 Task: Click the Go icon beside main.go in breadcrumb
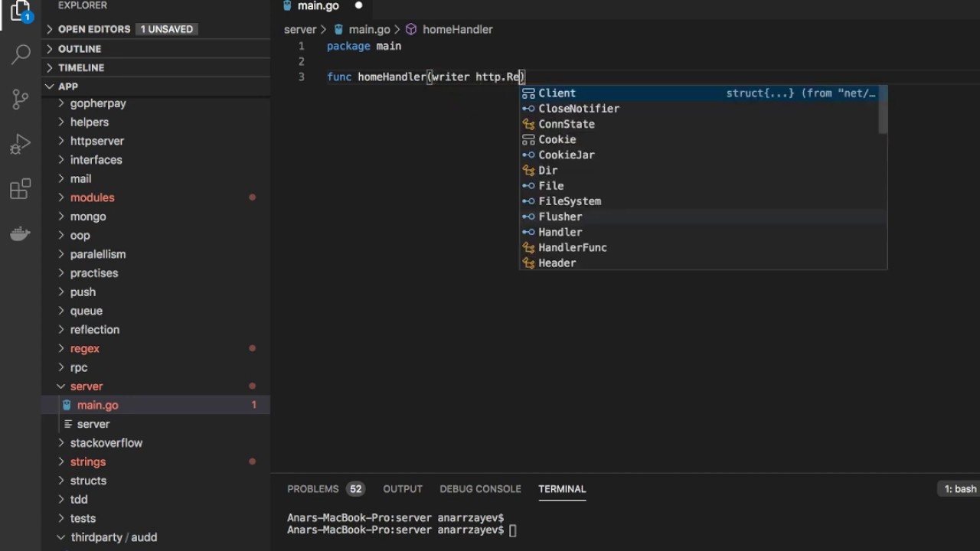click(x=338, y=29)
